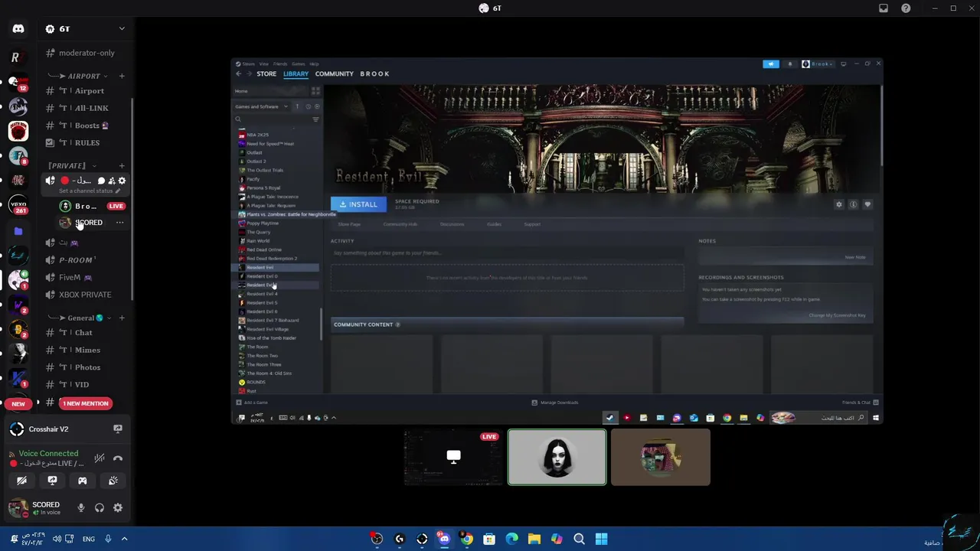The image size is (980, 551).
Task: Toggle camera on in voice panel
Action: (21, 481)
